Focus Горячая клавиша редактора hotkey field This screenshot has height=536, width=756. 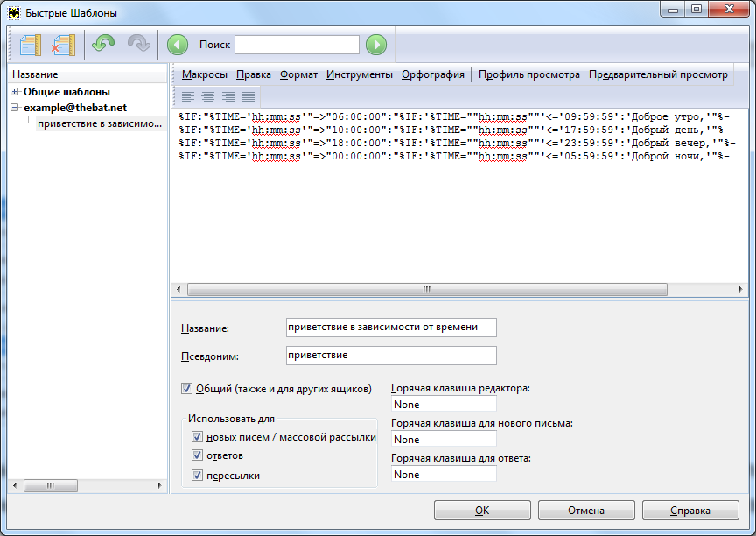444,405
